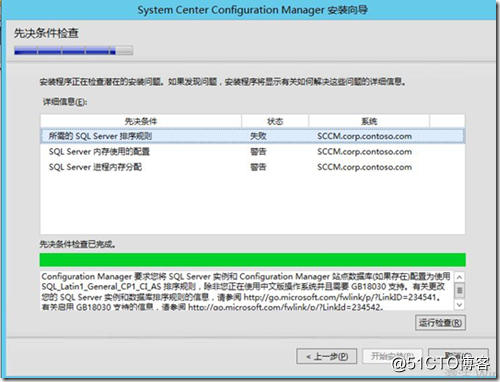Click the 详细信息(E) label
The image size is (500, 382).
coord(65,102)
